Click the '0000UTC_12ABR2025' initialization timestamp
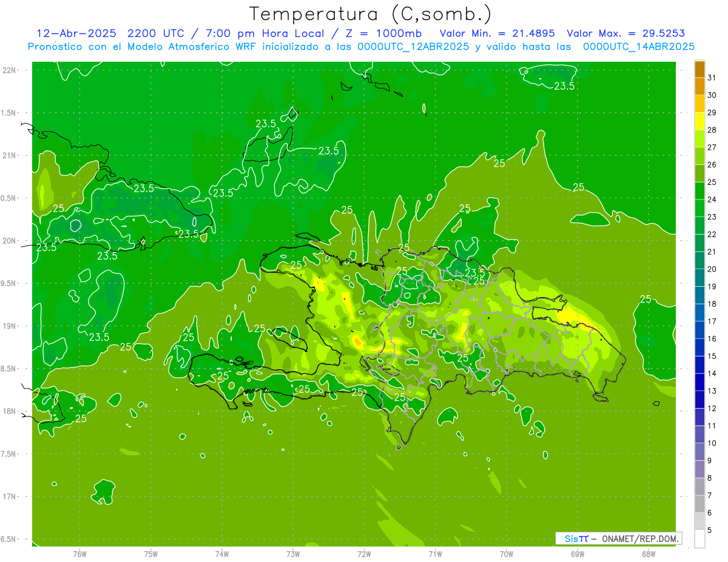Screen dimensions: 728x562 point(413,47)
